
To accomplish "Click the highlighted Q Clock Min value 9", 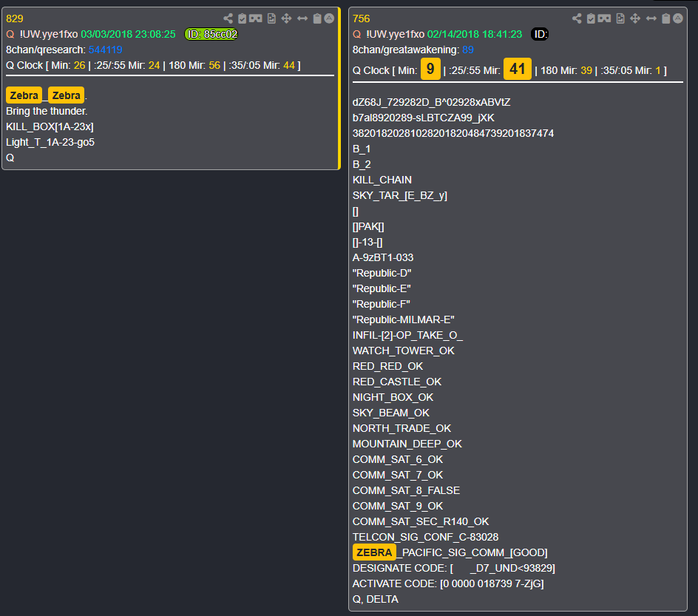I will pyautogui.click(x=430, y=69).
